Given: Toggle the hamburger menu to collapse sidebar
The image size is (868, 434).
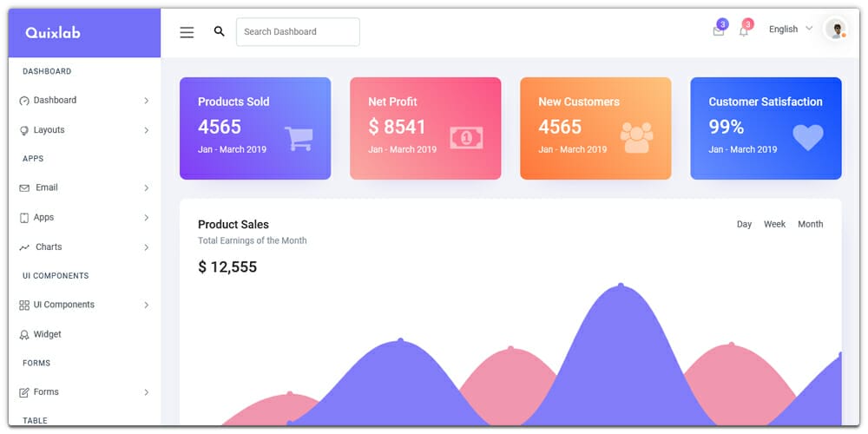Looking at the screenshot, I should point(187,32).
